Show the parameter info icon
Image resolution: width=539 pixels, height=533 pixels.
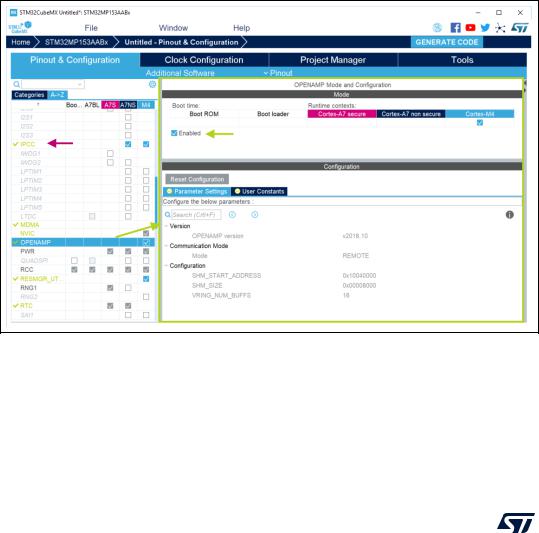pyautogui.click(x=509, y=215)
